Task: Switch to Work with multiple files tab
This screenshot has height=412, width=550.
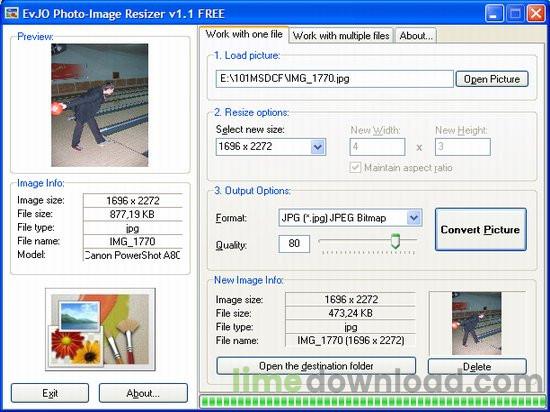Action: 341,36
